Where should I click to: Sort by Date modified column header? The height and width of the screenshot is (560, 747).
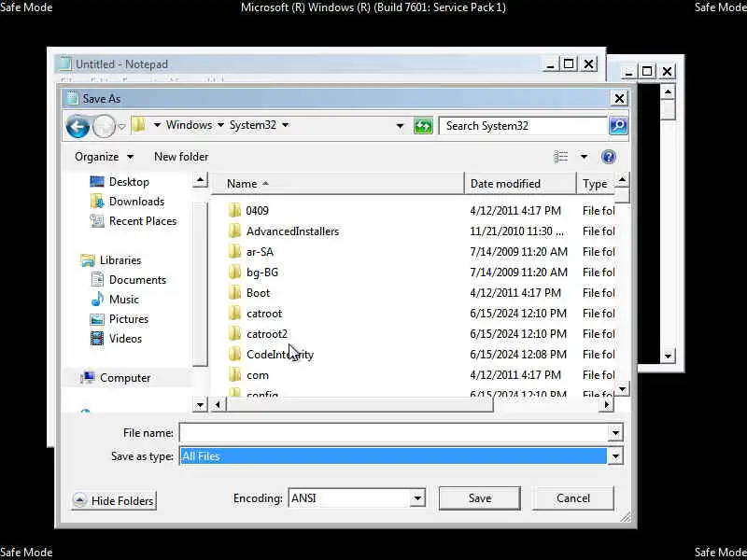[520, 183]
